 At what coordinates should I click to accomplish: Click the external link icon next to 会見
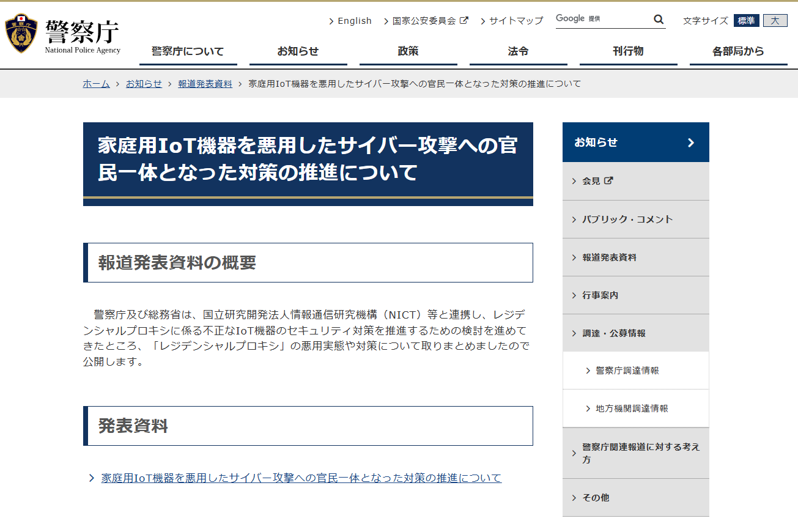[x=608, y=181]
